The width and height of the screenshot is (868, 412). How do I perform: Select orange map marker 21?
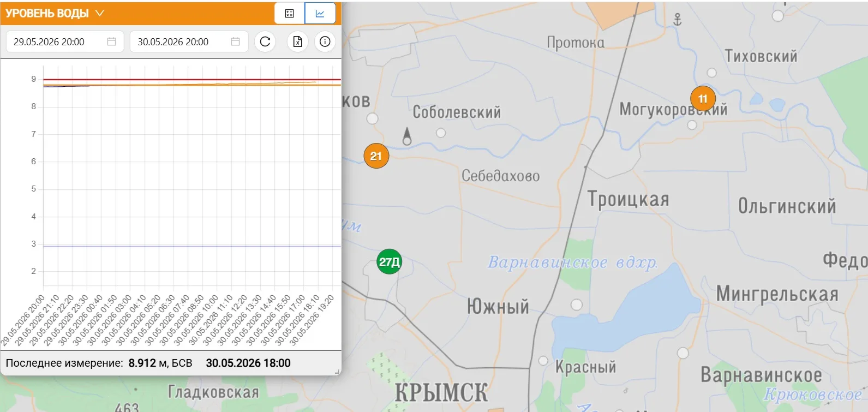click(376, 156)
